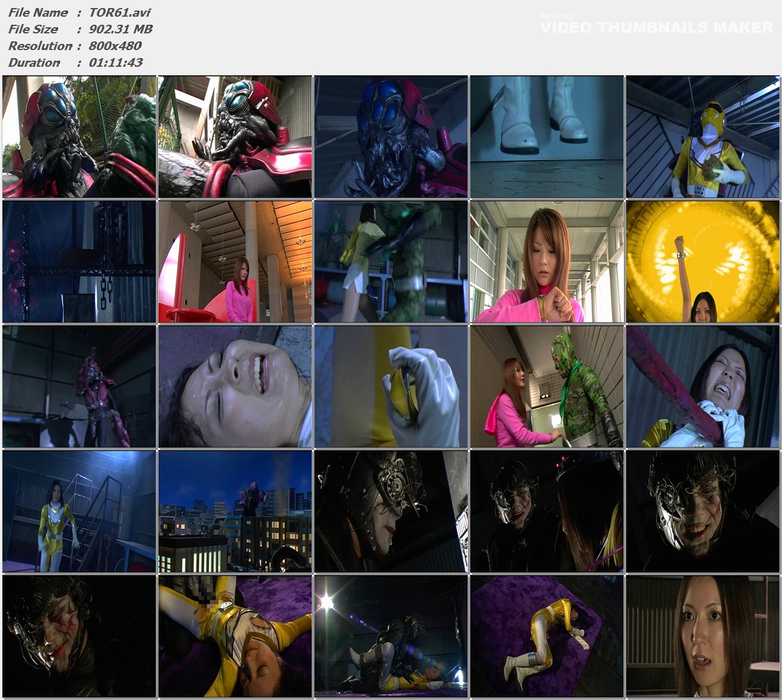
Task: Click the file name text TOR61.avi
Action: (x=119, y=12)
